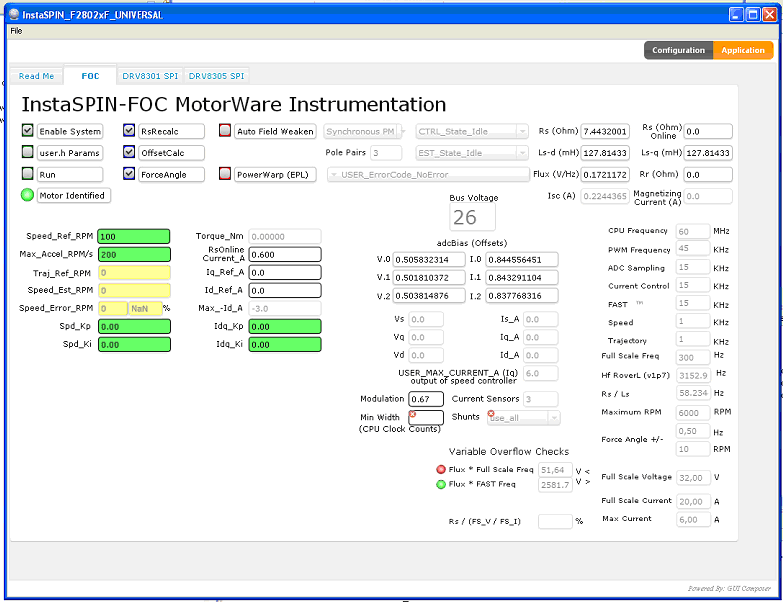Click the red Flux * Full Scale Freq indicator
The image size is (783, 602).
pos(441,469)
